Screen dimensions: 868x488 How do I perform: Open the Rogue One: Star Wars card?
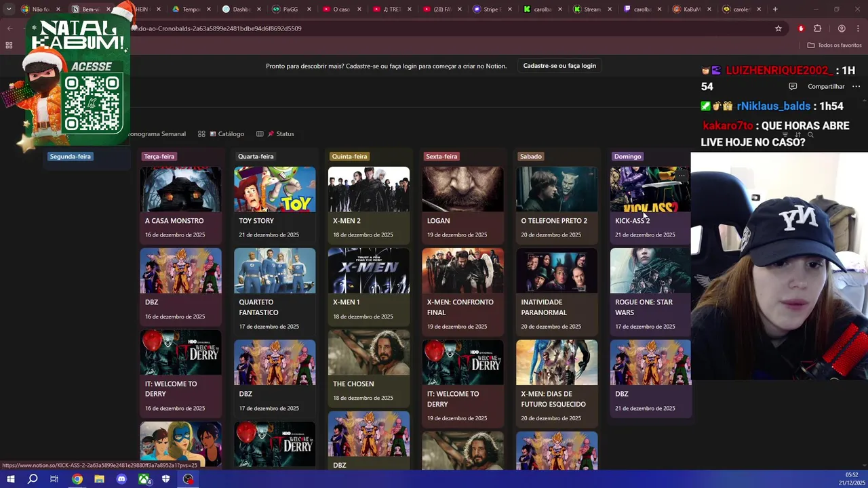(650, 291)
